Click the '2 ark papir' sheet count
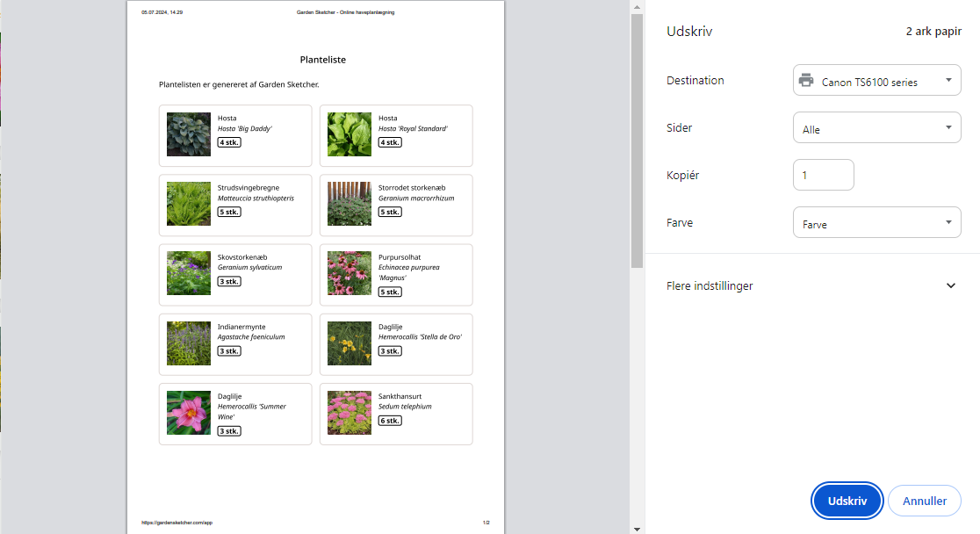This screenshot has width=980, height=534. click(933, 32)
